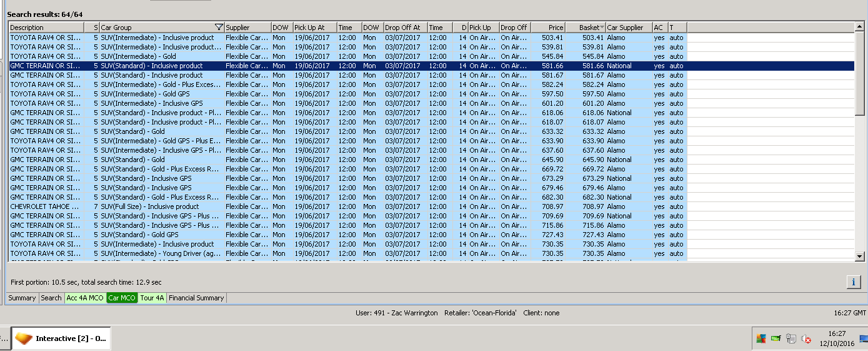Select the Car MCO tab
The height and width of the screenshot is (351, 868).
[122, 298]
